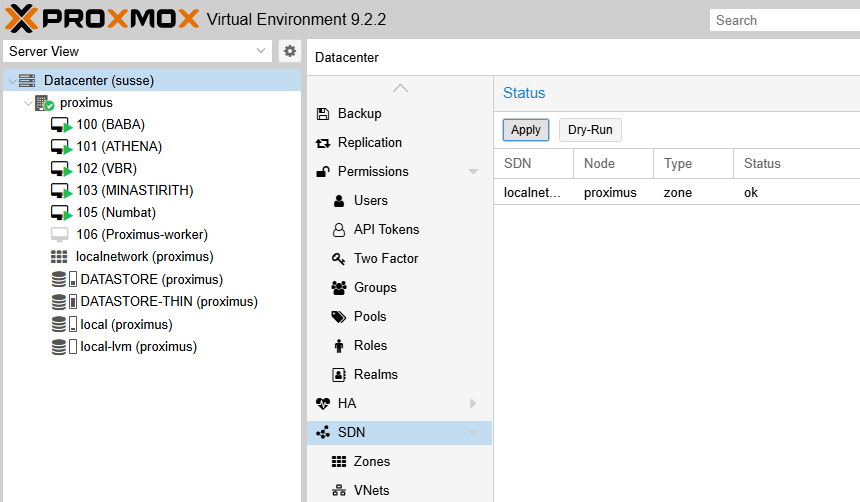
Task: Collapse the proximus node in tree
Action: 28,103
